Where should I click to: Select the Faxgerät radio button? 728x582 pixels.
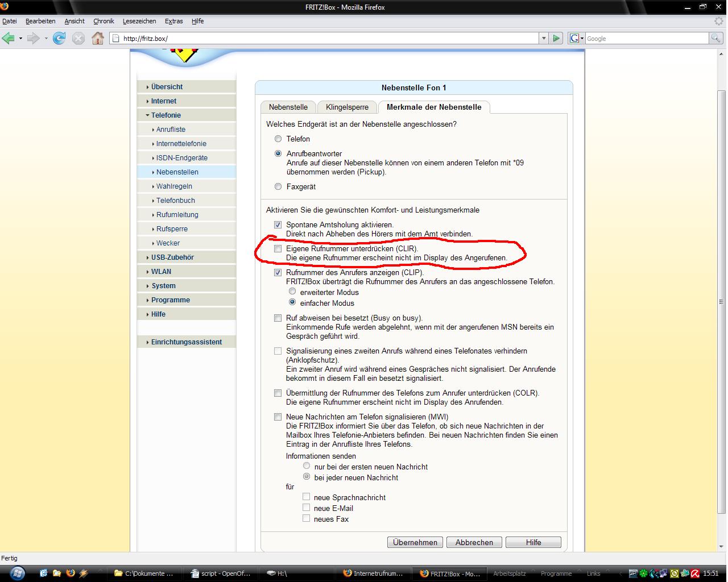[x=278, y=186]
